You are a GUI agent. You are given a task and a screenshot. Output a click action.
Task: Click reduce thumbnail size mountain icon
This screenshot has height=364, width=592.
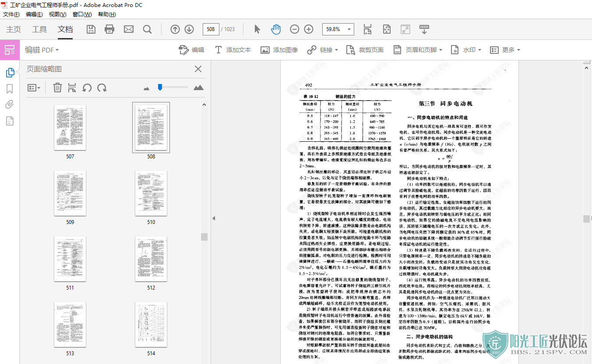click(x=147, y=88)
